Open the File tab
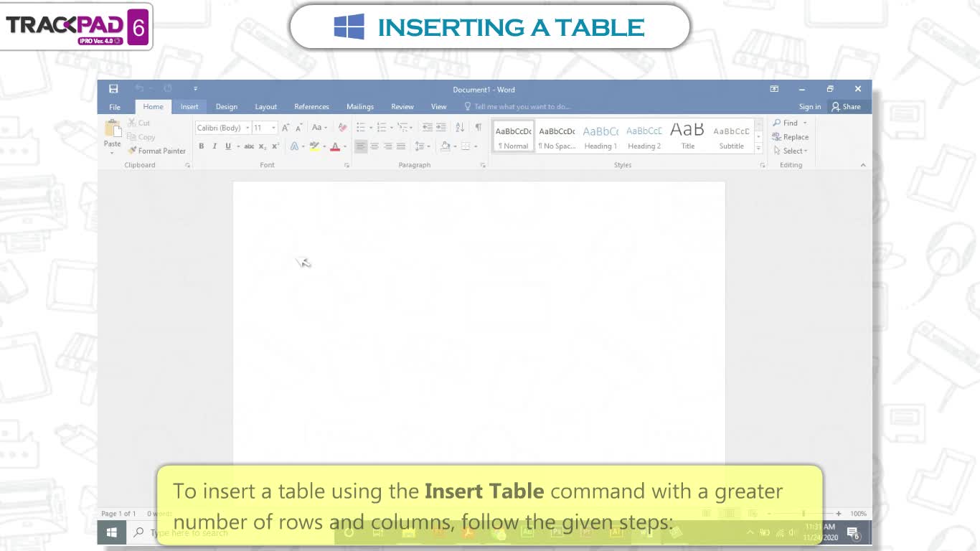 click(x=115, y=107)
